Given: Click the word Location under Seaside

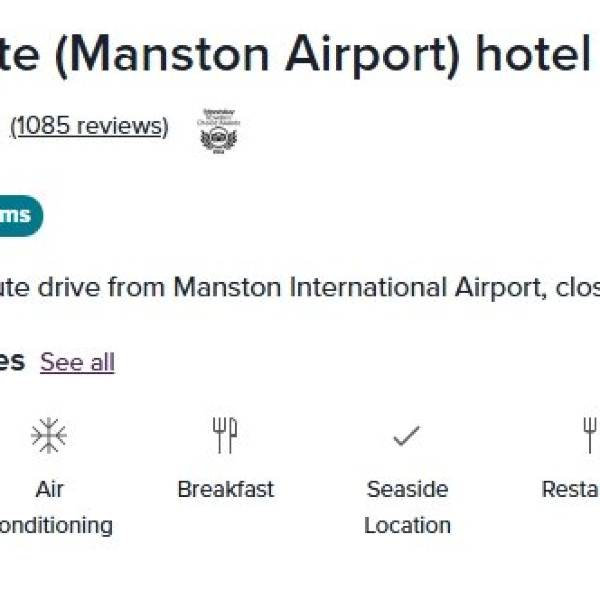Looking at the screenshot, I should click(x=407, y=525).
